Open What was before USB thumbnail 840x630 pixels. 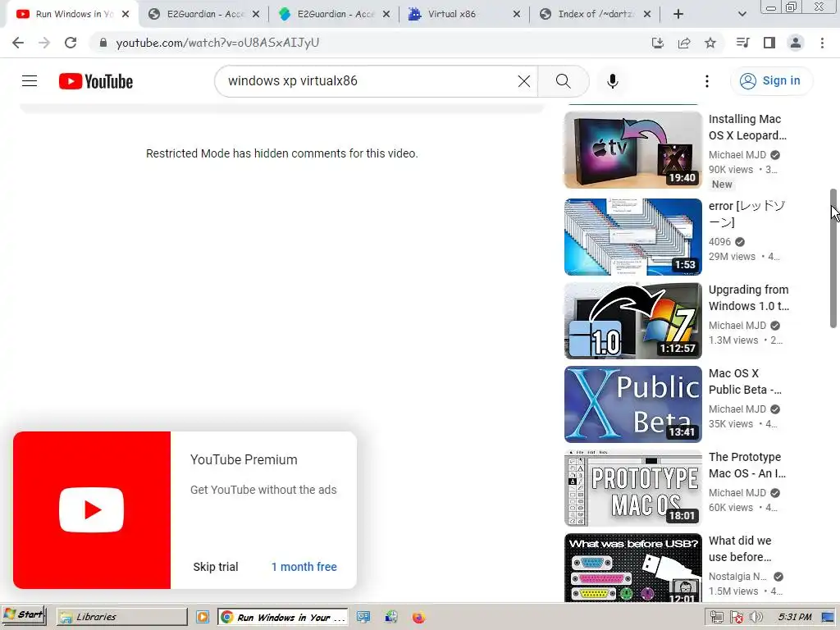(632, 568)
